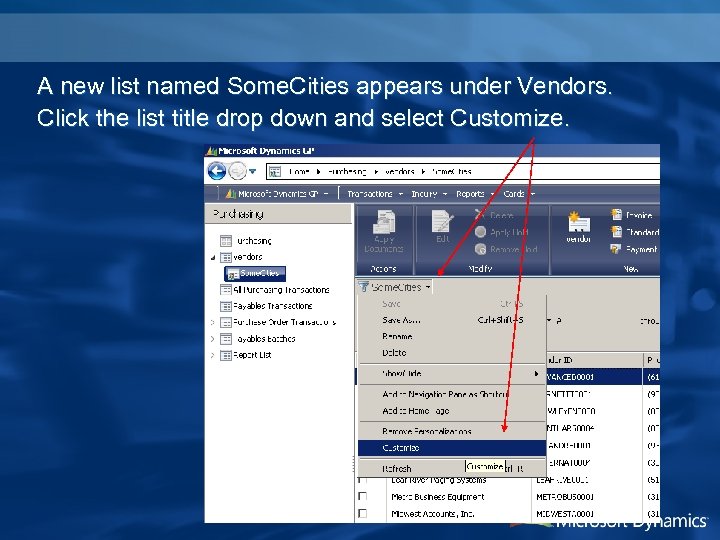Tick checkbox for Metro Business Equipment
The image size is (720, 540).
click(363, 497)
